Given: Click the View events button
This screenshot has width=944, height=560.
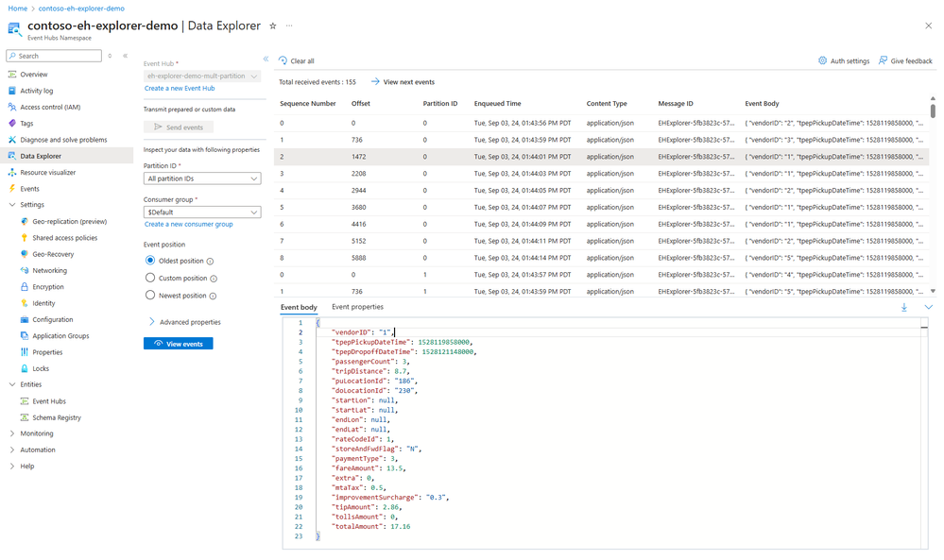Looking at the screenshot, I should tap(179, 344).
